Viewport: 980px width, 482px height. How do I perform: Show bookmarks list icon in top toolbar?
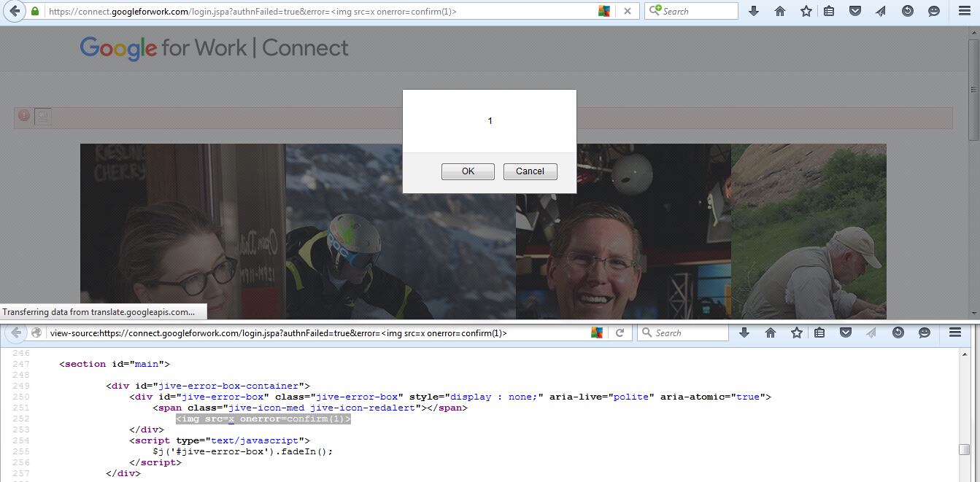829,11
